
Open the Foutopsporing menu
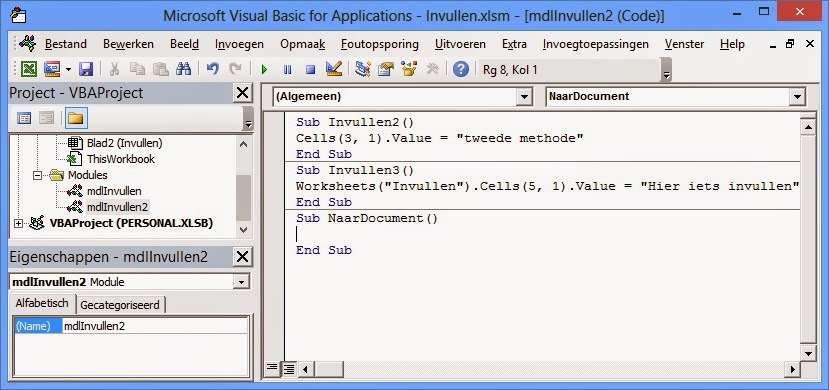[x=380, y=44]
